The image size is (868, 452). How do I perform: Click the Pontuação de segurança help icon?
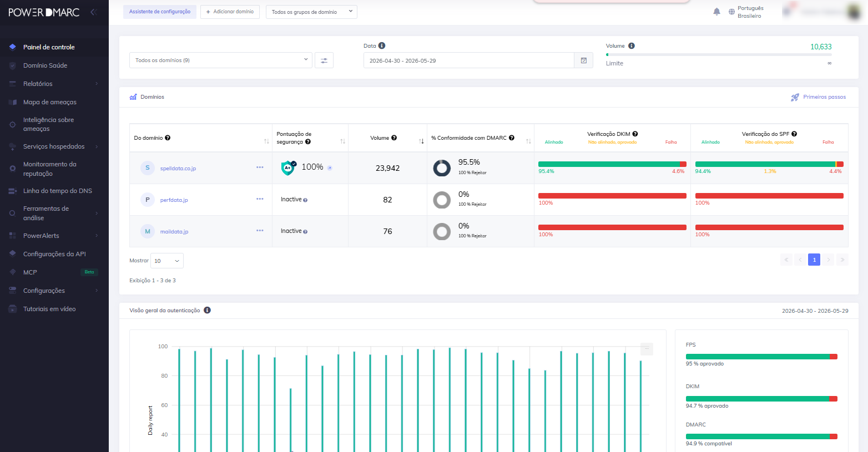click(308, 142)
